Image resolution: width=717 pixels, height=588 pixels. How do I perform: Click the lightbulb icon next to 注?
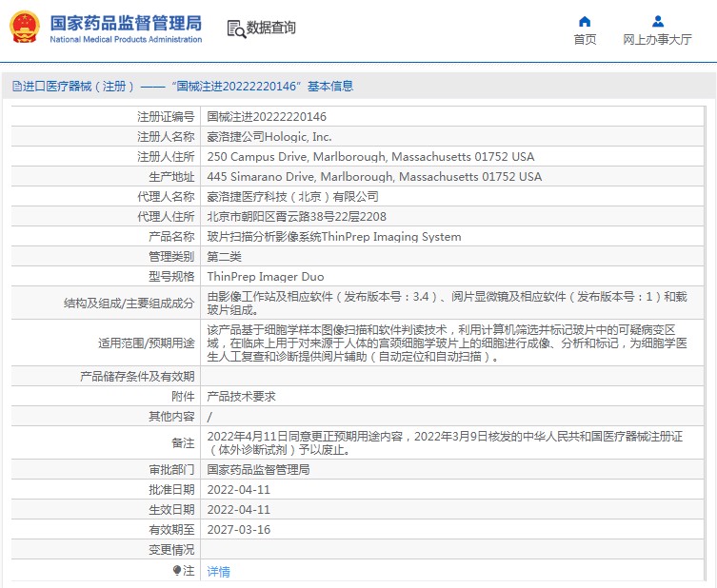(x=177, y=570)
